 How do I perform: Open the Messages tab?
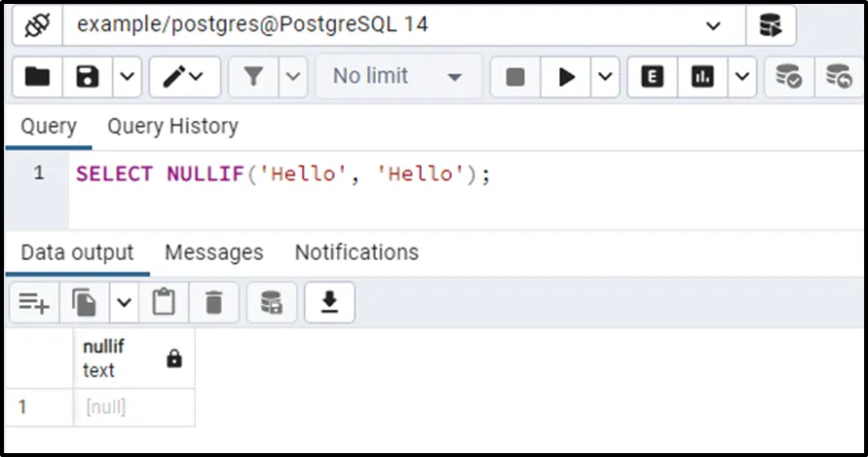point(213,253)
